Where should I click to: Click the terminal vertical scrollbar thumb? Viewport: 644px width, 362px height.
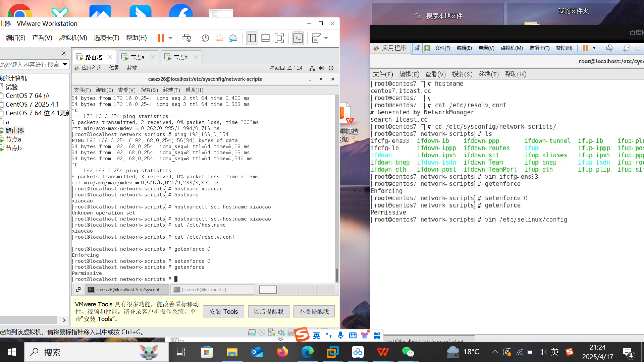336,275
